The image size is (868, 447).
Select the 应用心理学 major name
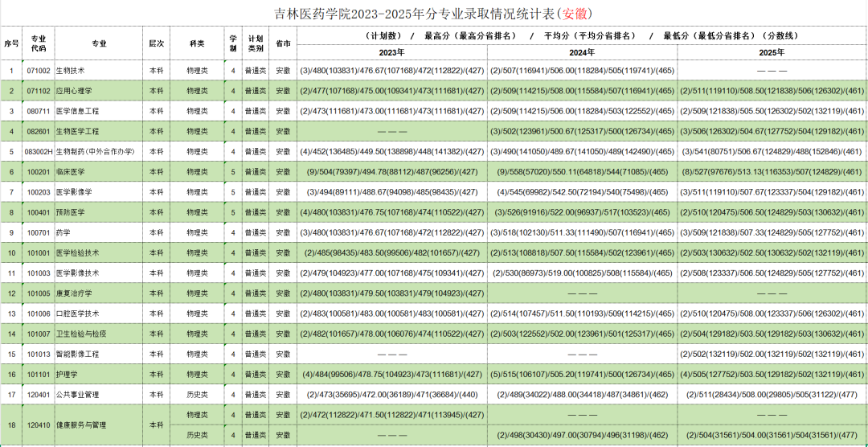74,91
